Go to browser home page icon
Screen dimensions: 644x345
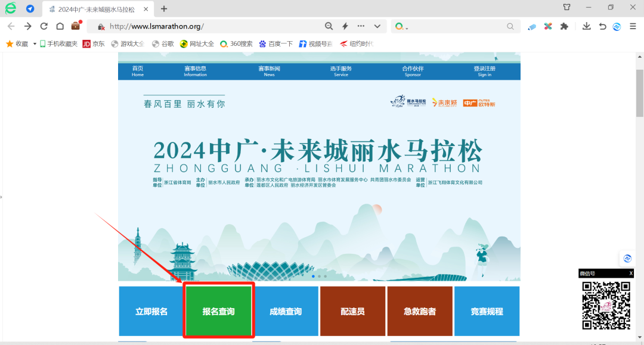(60, 26)
